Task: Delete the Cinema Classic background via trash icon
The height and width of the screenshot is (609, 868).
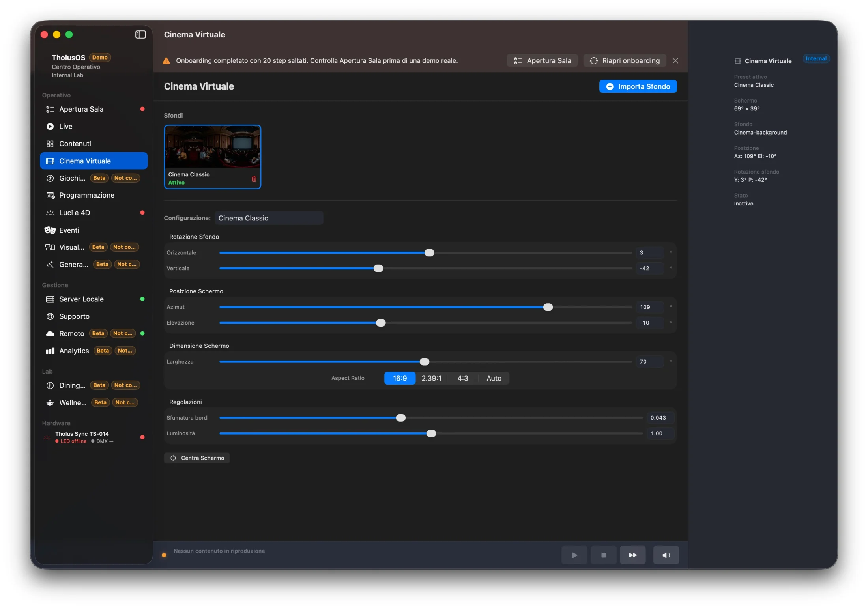Action: tap(254, 179)
